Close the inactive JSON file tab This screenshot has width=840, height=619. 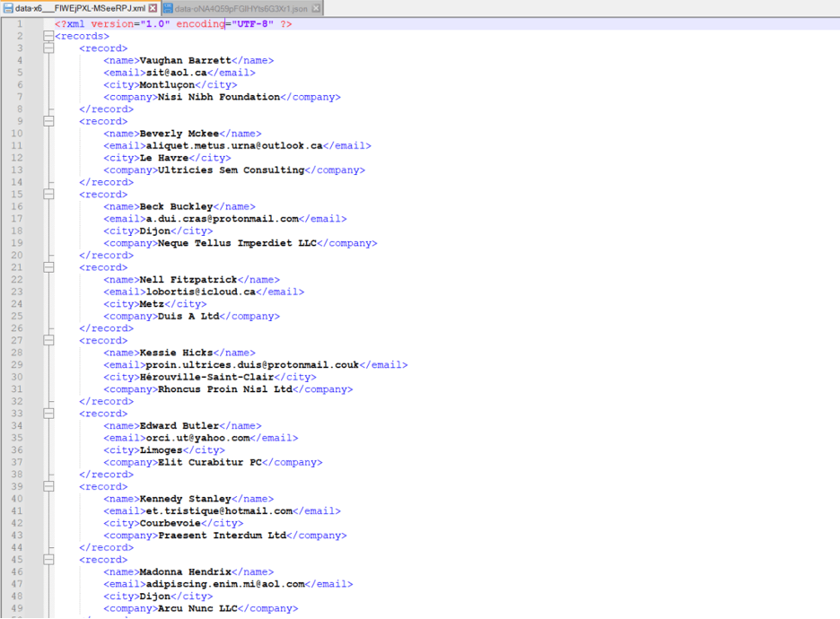pos(316,8)
